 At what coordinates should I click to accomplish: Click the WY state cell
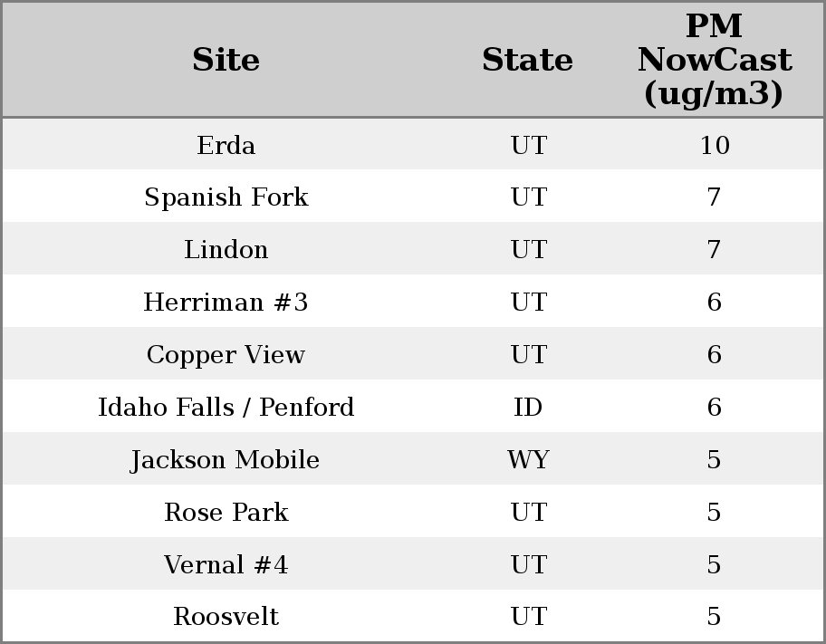(x=528, y=460)
